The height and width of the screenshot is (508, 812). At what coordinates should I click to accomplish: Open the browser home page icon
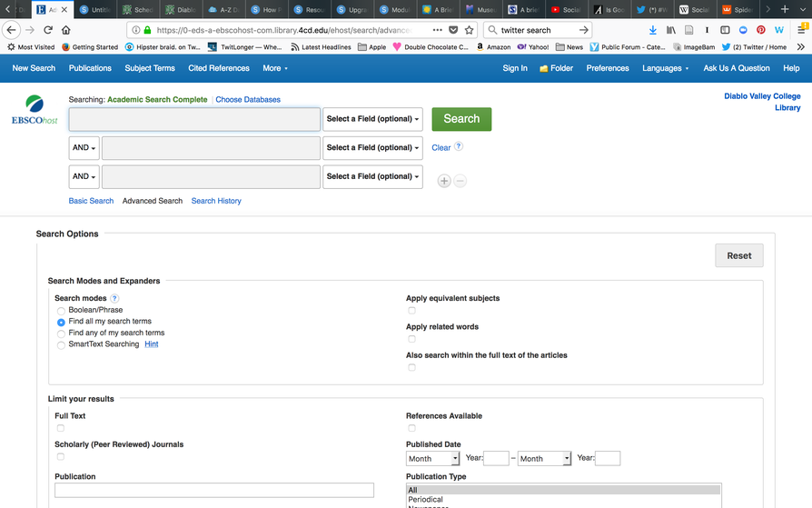click(x=65, y=30)
